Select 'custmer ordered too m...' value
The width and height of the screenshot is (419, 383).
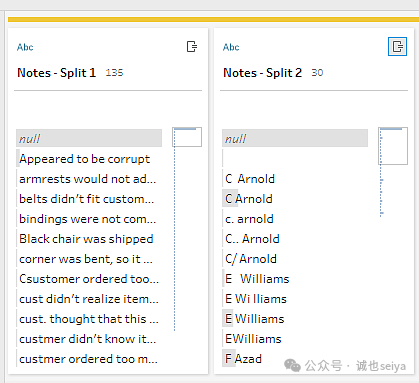pos(89,359)
